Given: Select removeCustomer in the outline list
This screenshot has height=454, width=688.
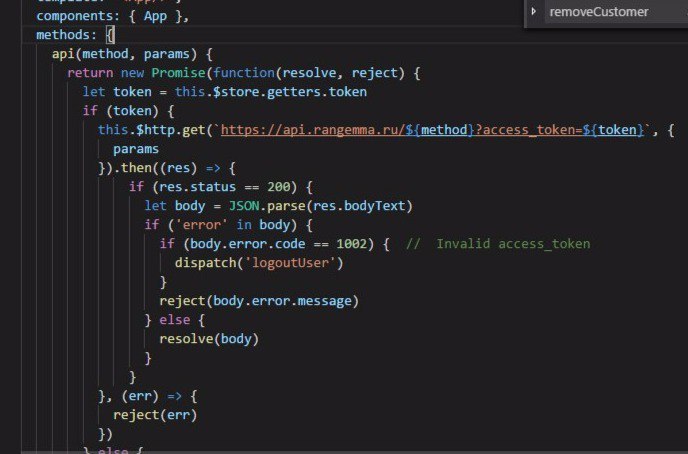Looking at the screenshot, I should click(x=598, y=12).
